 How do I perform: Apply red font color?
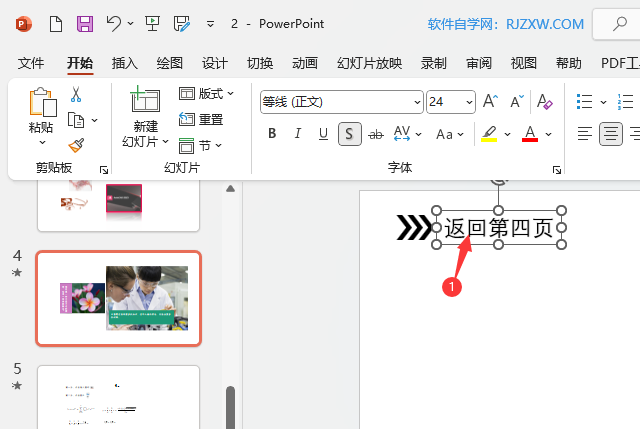pyautogui.click(x=530, y=133)
